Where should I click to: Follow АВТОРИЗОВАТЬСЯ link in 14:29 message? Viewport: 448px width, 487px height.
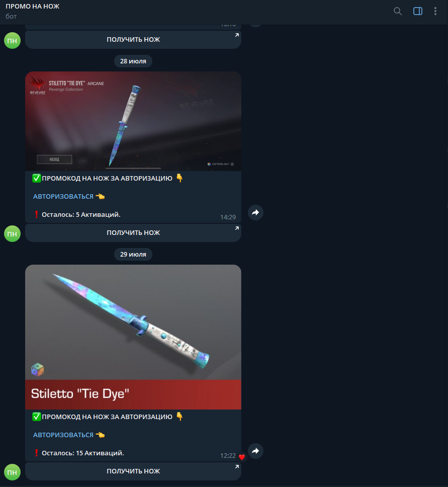tap(63, 196)
